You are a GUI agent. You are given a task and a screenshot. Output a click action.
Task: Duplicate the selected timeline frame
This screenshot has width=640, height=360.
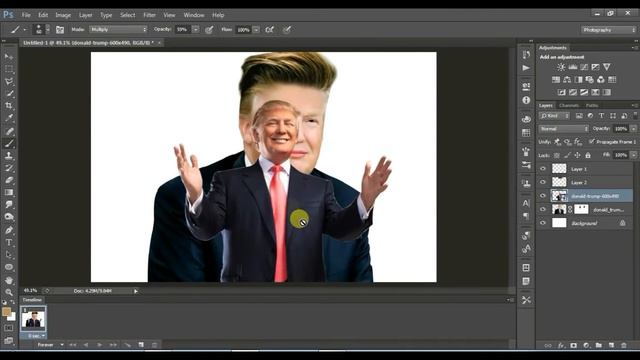(x=141, y=345)
